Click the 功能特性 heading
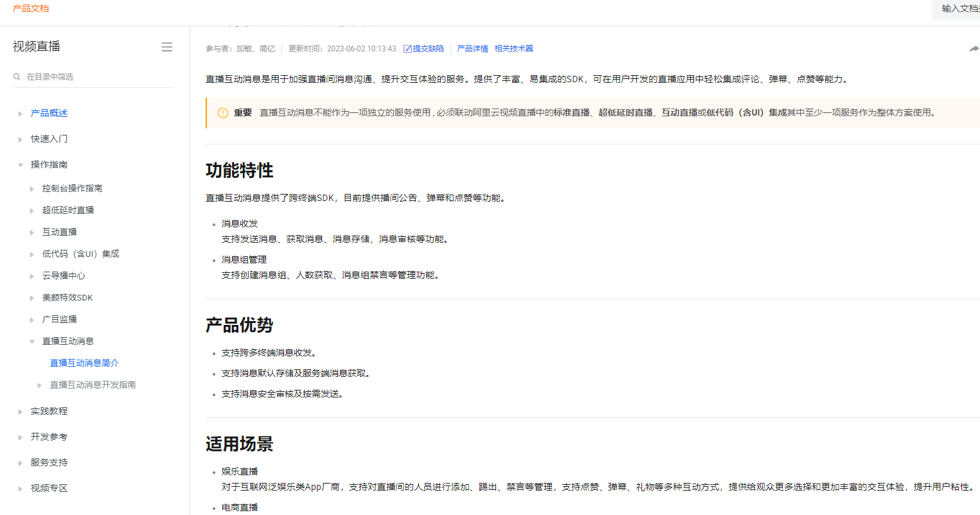 (240, 170)
